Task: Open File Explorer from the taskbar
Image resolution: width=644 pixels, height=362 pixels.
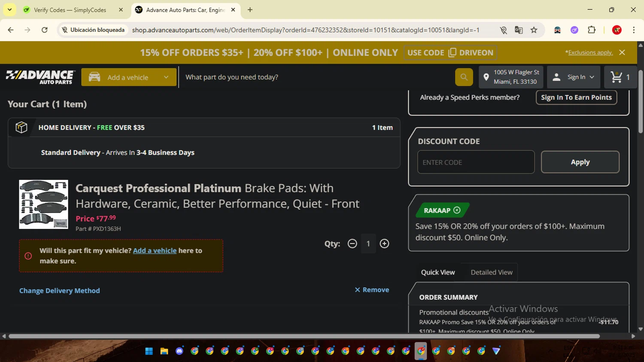Action: pos(164,351)
